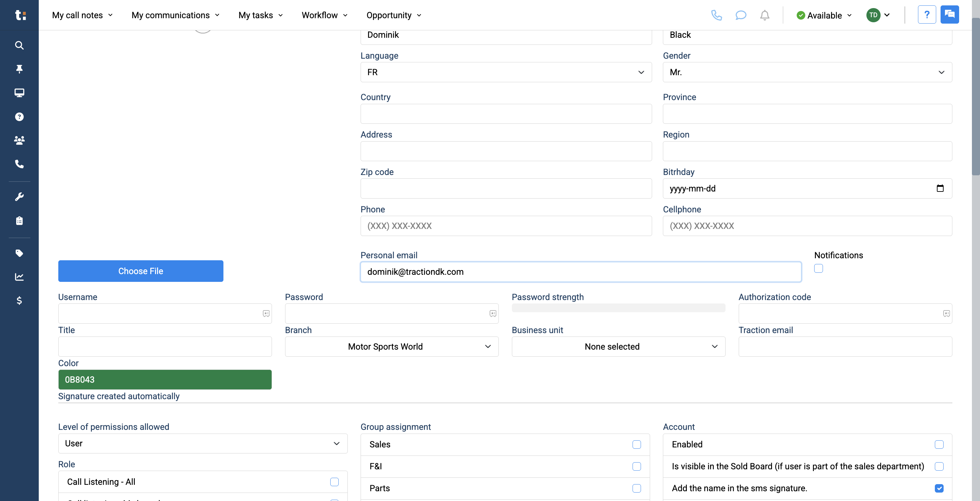Click the help question mark icon in sidebar
Image resolution: width=980 pixels, height=501 pixels.
click(19, 117)
